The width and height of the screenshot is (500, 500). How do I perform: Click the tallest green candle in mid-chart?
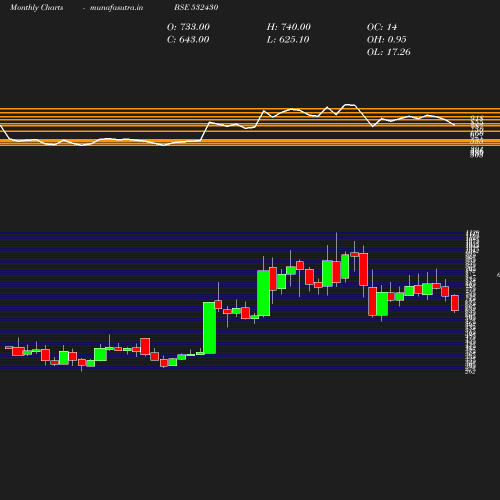click(x=209, y=328)
